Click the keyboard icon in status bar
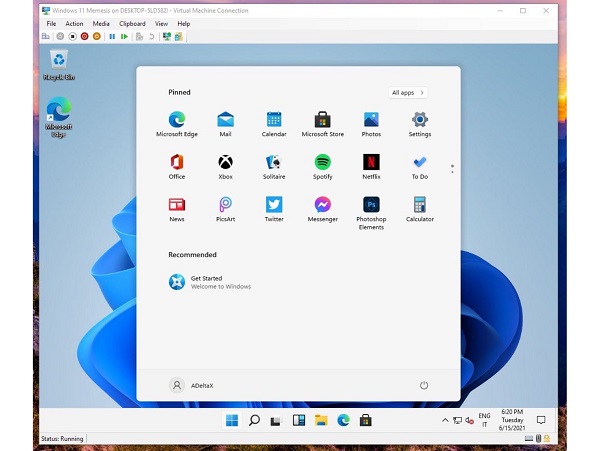Screen dimensions: 600x451 point(528,438)
